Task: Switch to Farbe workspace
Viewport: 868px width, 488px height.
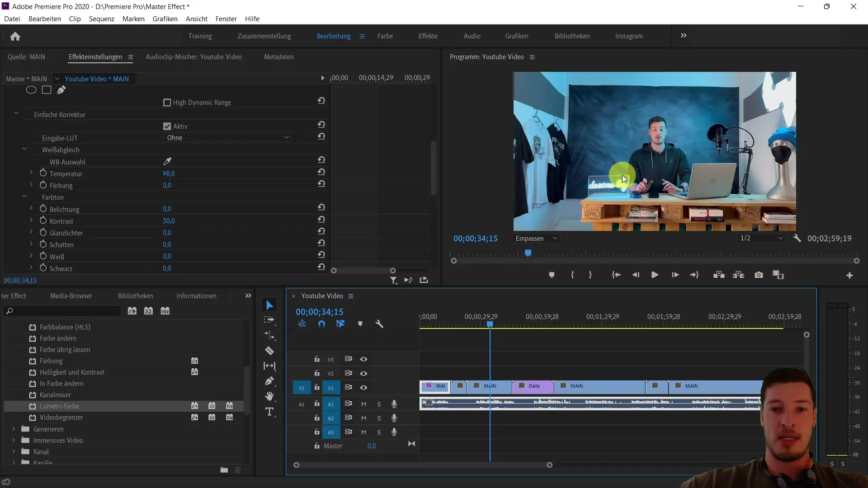Action: click(x=385, y=36)
